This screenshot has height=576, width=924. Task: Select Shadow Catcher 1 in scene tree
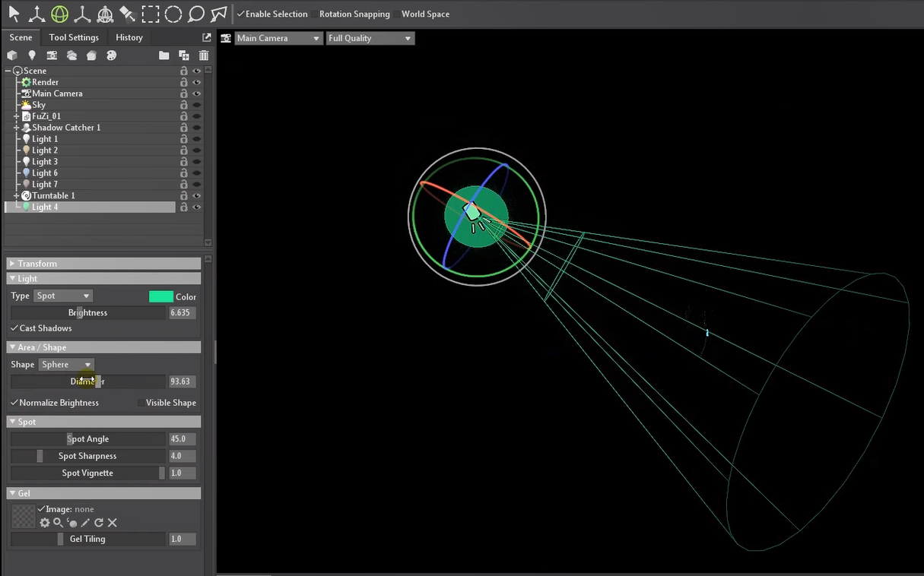point(66,128)
